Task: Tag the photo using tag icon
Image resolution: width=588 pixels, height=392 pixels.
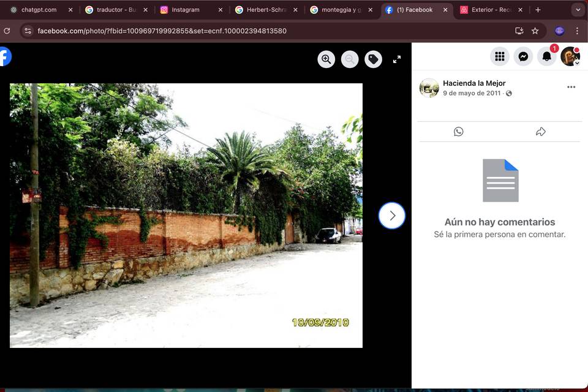Action: coord(373,59)
